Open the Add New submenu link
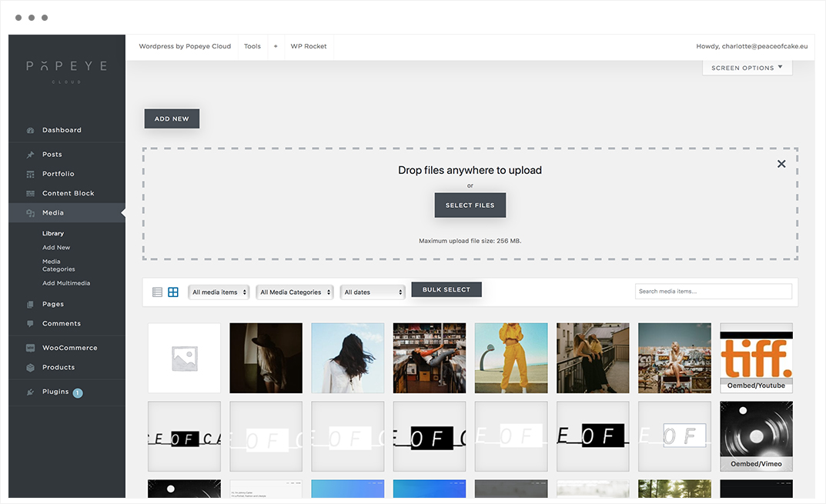The image size is (826, 504). (56, 248)
